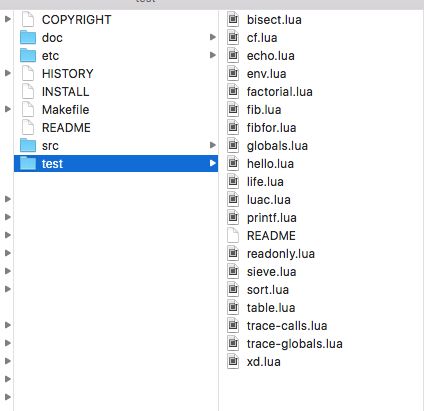Select the COPYRIGHT file name
Screen dimensions: 424x411
[77, 20]
